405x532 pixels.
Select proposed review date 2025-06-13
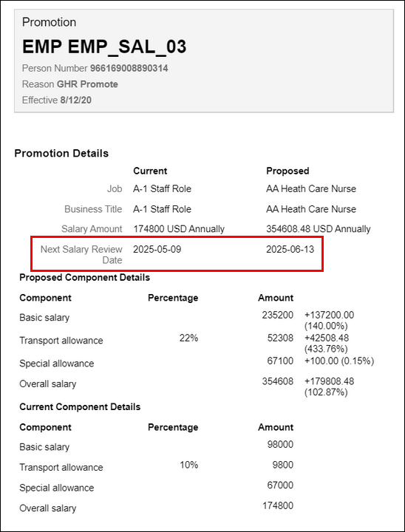pos(290,250)
